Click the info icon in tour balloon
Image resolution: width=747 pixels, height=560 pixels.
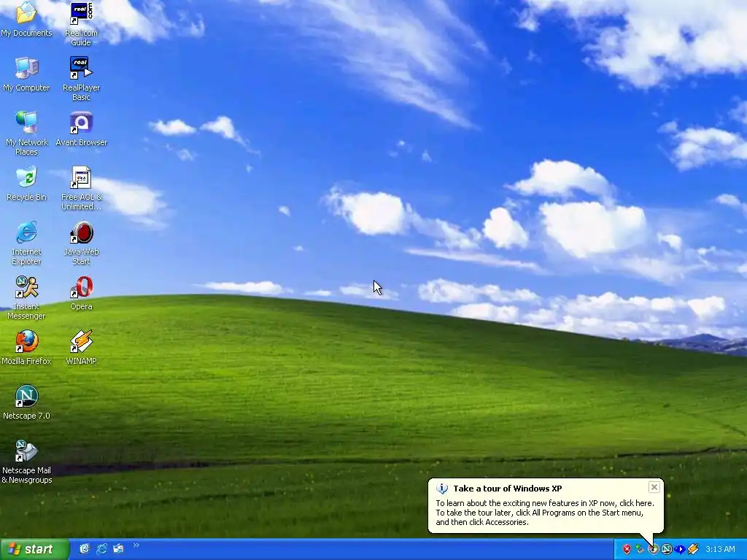coord(441,489)
